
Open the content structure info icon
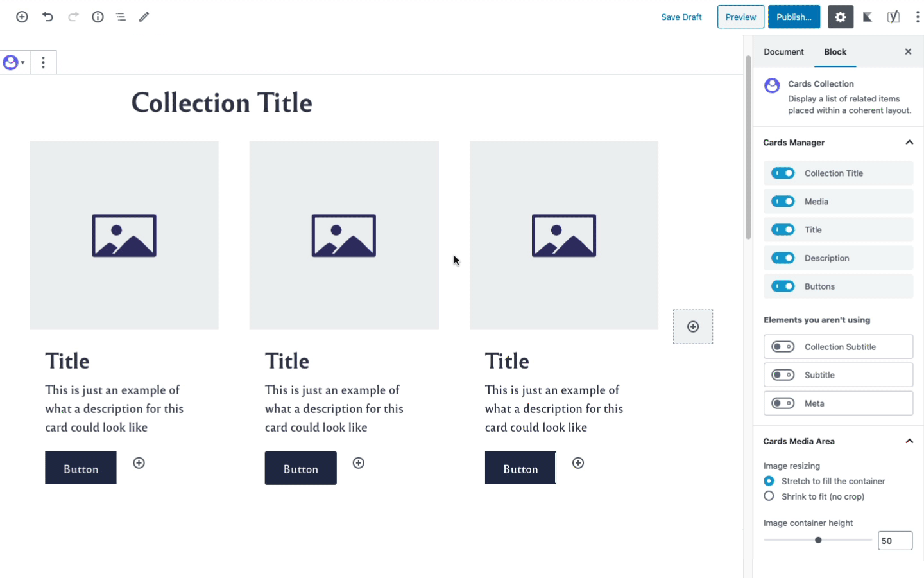click(x=98, y=17)
